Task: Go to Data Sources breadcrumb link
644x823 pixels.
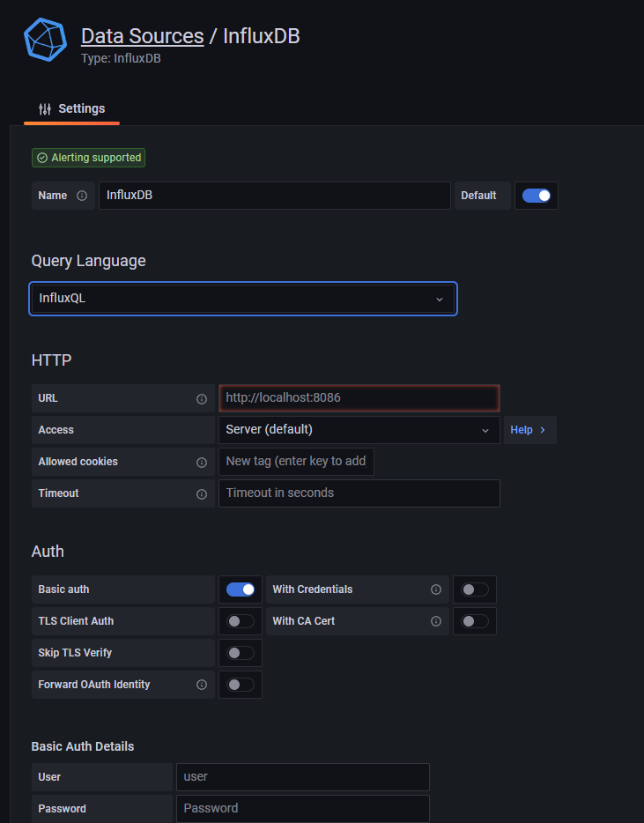Action: [x=142, y=36]
